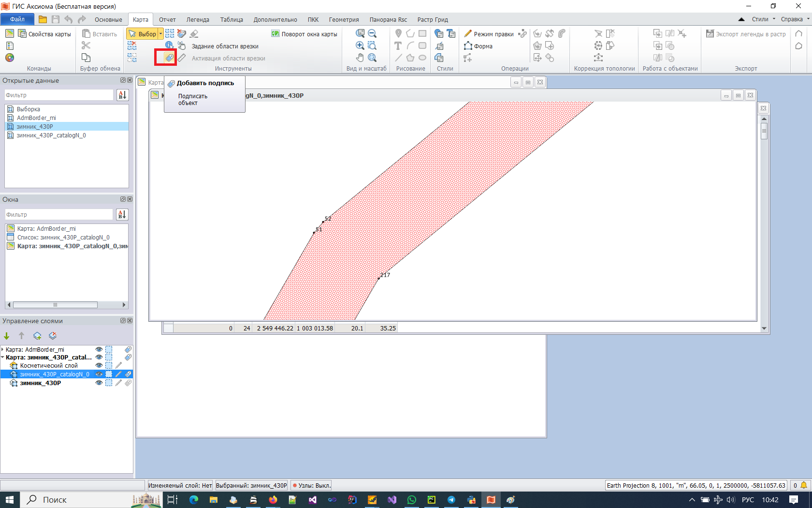This screenshot has height=508, width=812.
Task: Open the Таблица ribbon tab
Action: [x=232, y=20]
